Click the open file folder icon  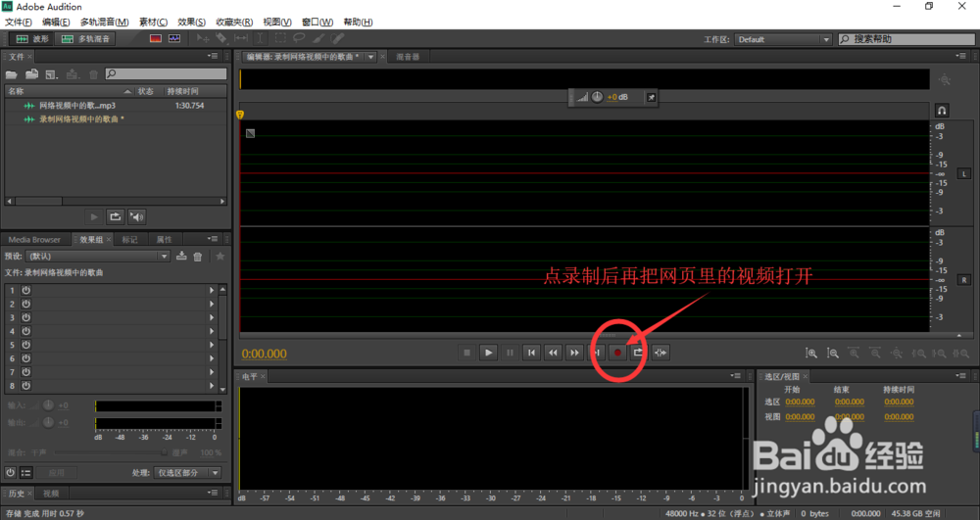tap(11, 74)
